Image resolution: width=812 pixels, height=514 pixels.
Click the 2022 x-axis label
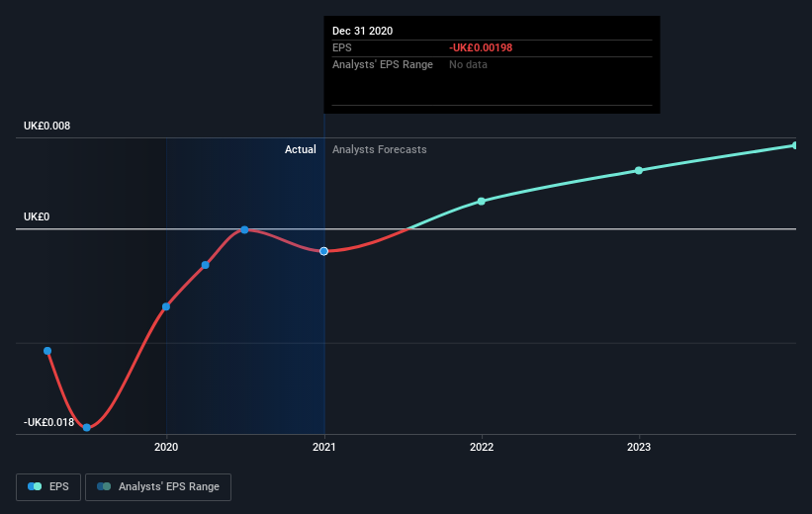pyautogui.click(x=482, y=447)
